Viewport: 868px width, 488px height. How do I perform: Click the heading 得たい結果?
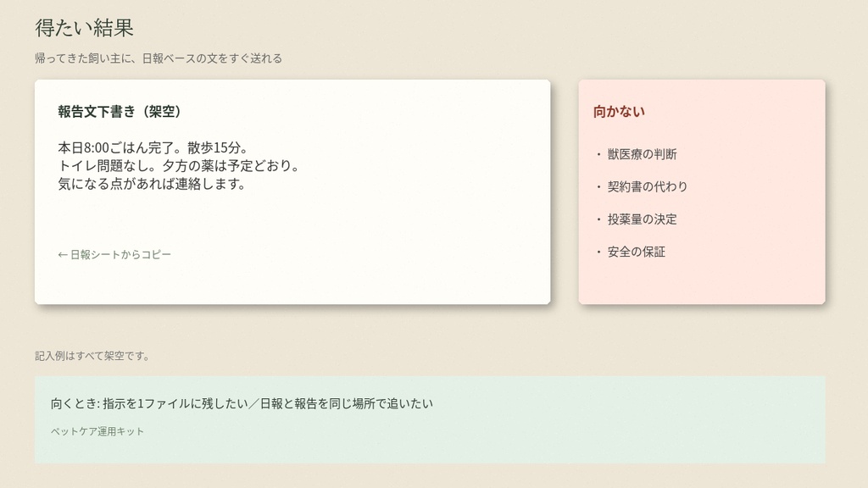(84, 28)
